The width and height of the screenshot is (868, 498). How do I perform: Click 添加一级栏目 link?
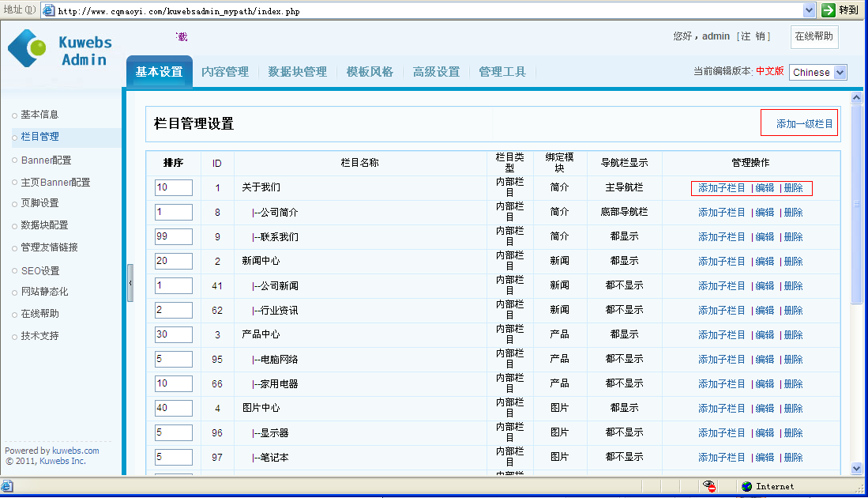click(804, 123)
